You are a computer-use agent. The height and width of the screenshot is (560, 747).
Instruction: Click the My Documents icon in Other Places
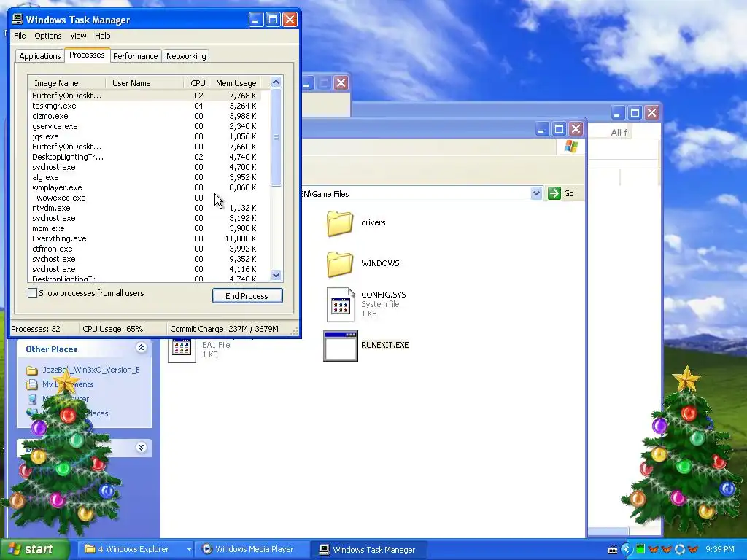[32, 384]
